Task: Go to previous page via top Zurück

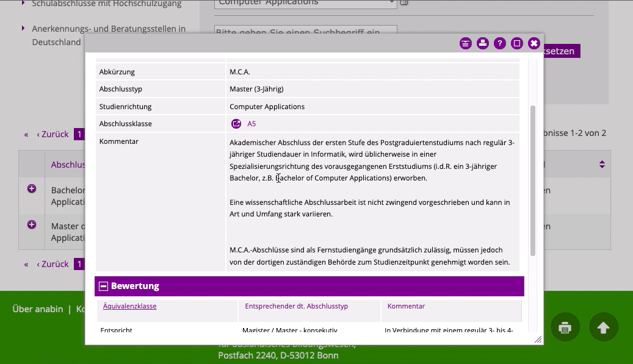Action: pyautogui.click(x=53, y=134)
